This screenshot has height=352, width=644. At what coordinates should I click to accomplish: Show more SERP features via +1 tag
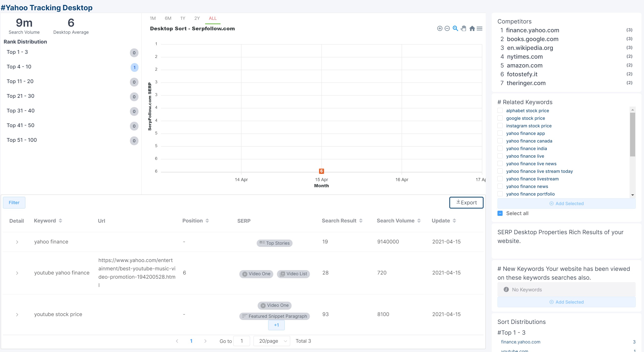click(276, 325)
